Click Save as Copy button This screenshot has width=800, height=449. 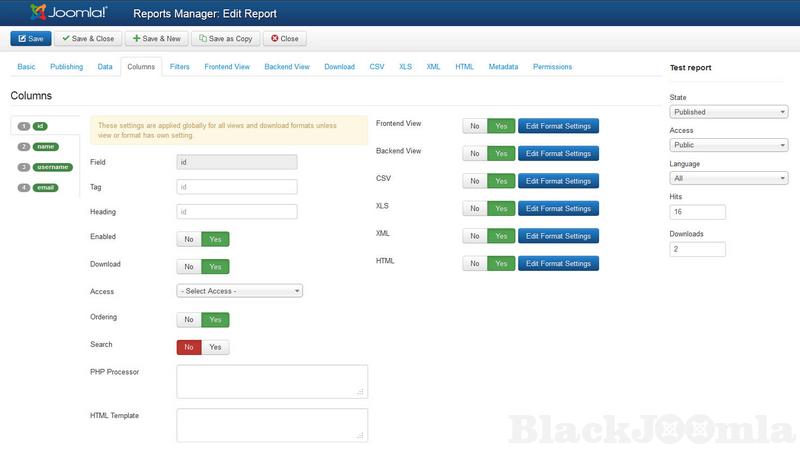tap(225, 39)
